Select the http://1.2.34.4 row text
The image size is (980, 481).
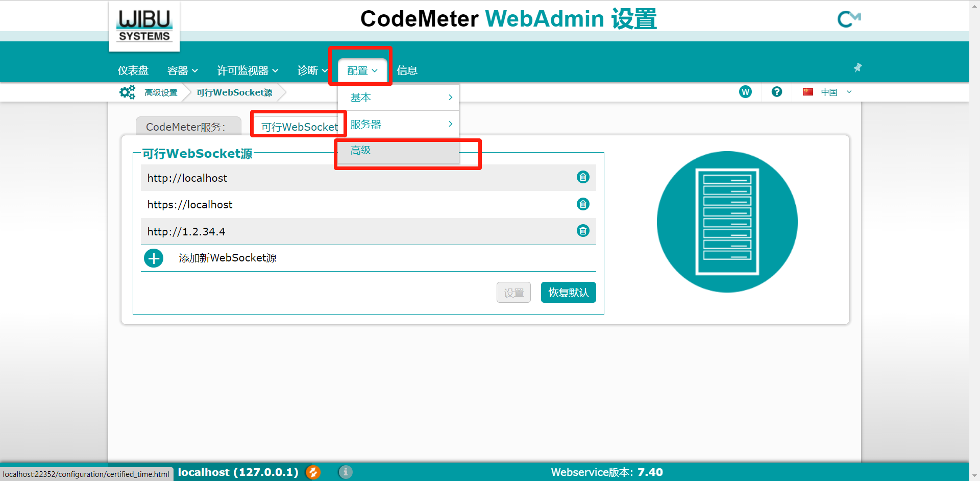pos(186,232)
